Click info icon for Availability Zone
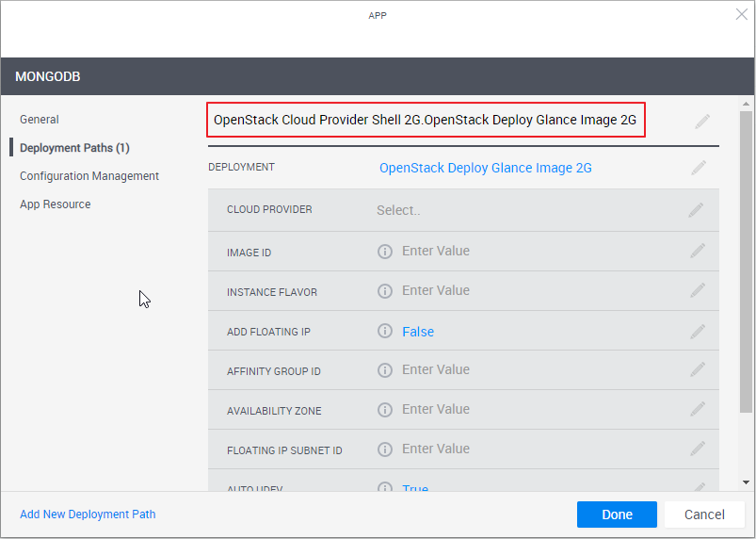This screenshot has width=756, height=539. pos(385,410)
